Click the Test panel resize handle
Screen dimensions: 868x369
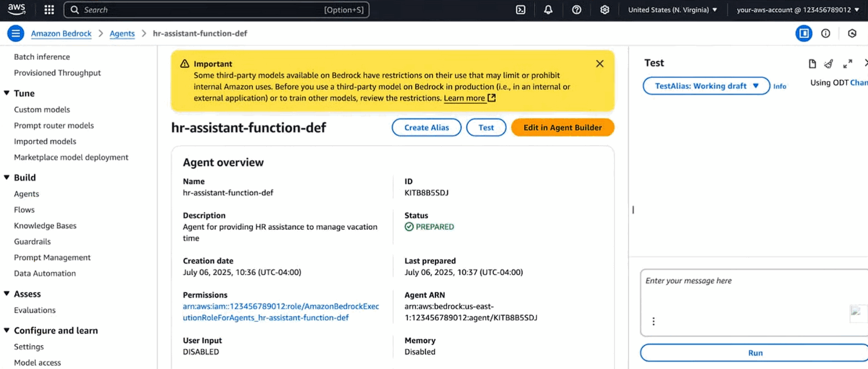(x=633, y=209)
